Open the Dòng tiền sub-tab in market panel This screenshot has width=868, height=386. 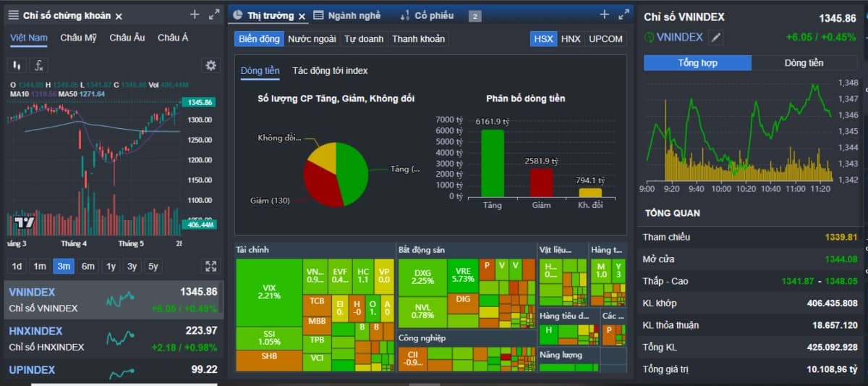coord(260,71)
